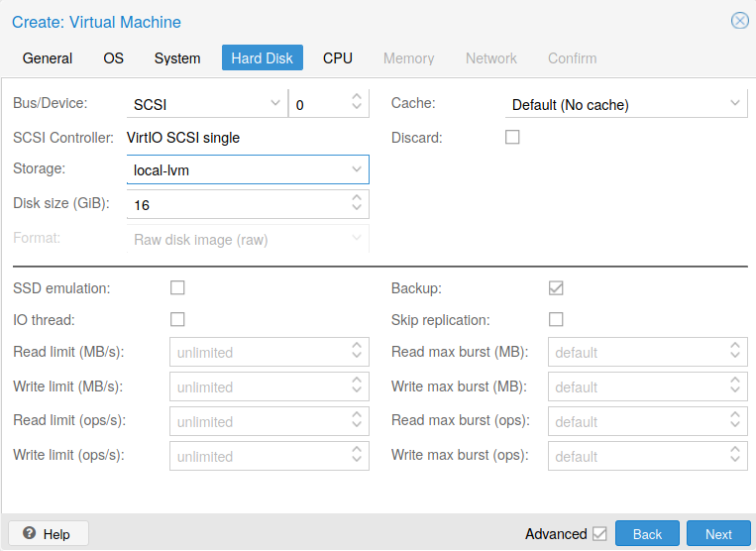Click the Next button
Image resolution: width=756 pixels, height=551 pixels.
(718, 534)
